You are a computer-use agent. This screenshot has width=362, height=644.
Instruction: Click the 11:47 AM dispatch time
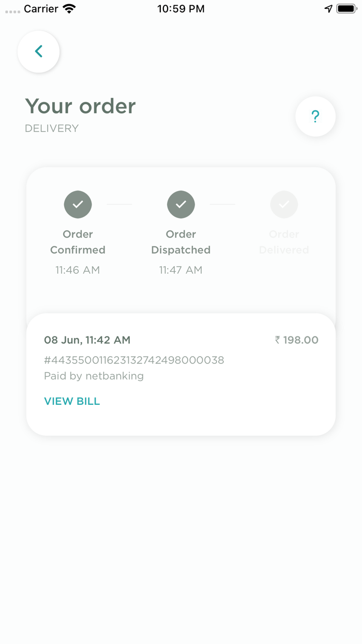point(181,270)
